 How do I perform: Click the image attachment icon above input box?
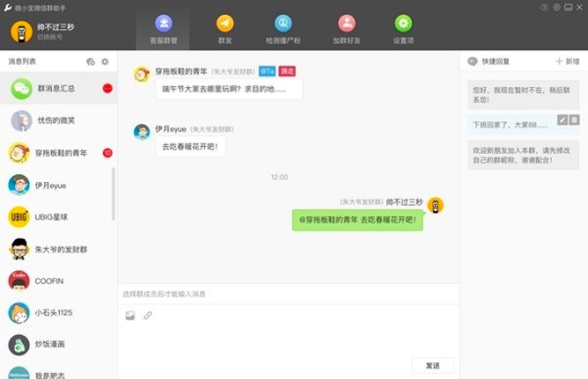[x=129, y=316]
